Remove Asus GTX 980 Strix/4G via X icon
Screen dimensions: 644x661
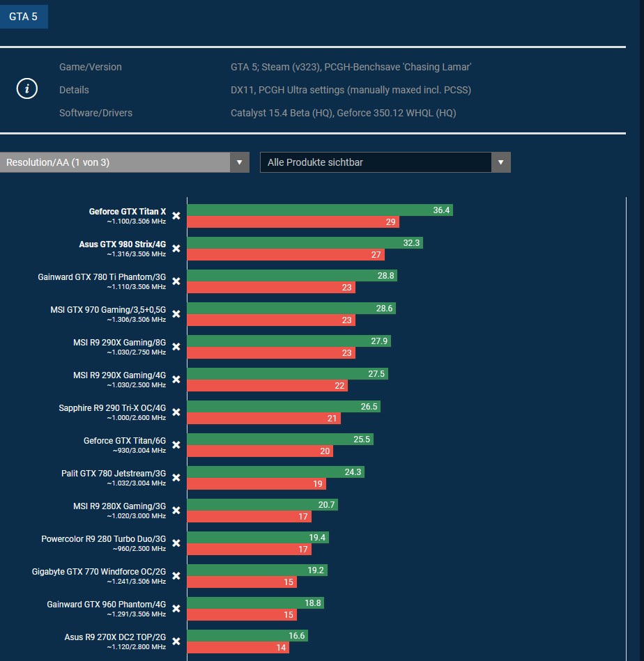(x=176, y=249)
